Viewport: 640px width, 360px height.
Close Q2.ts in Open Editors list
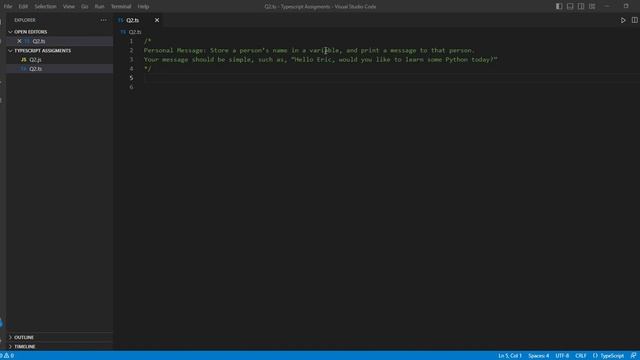pyautogui.click(x=19, y=41)
